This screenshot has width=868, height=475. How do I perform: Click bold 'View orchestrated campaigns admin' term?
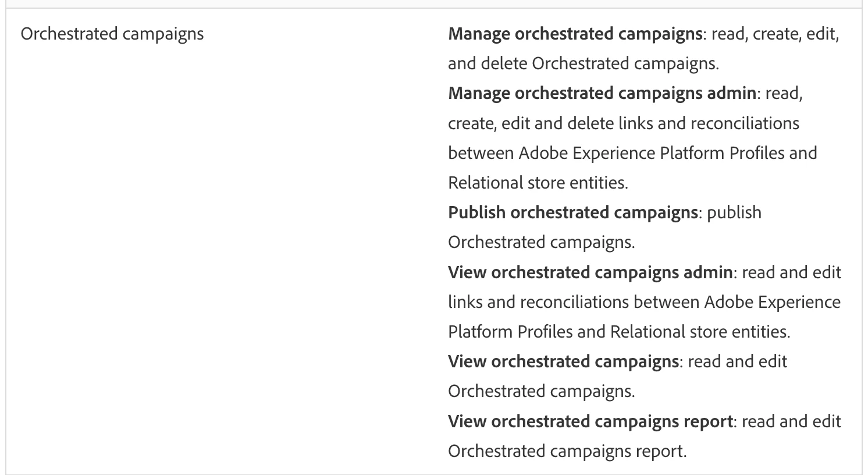(590, 272)
